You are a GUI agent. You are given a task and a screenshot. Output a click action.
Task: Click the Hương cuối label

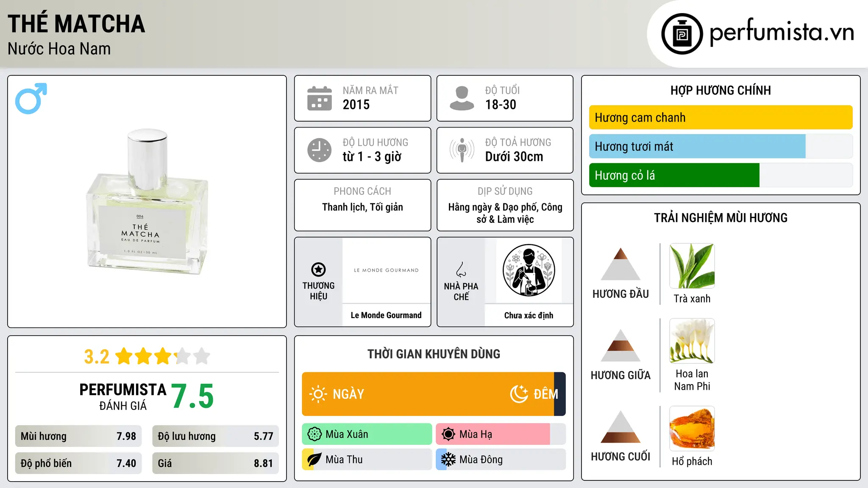pyautogui.click(x=620, y=457)
